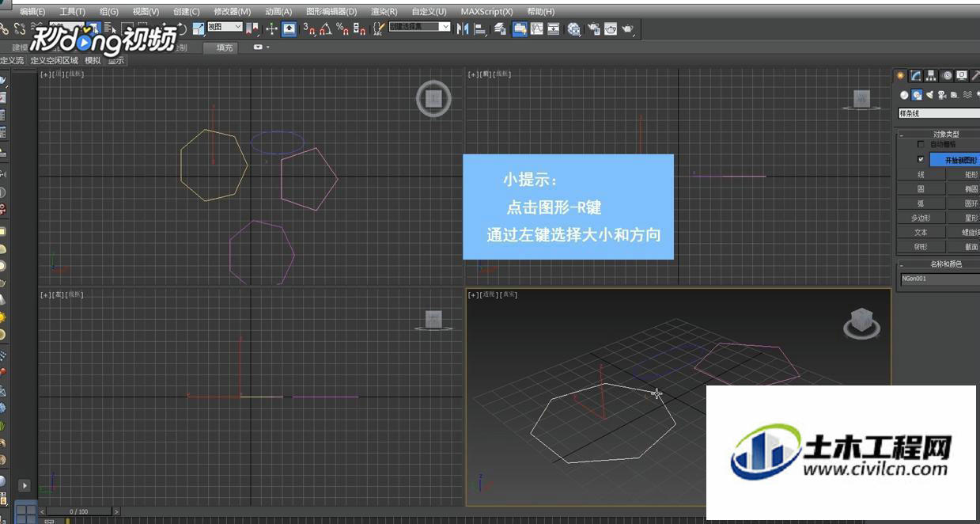This screenshot has height=524, width=980.
Task: Click the 多边形 shape button
Action: click(x=921, y=218)
